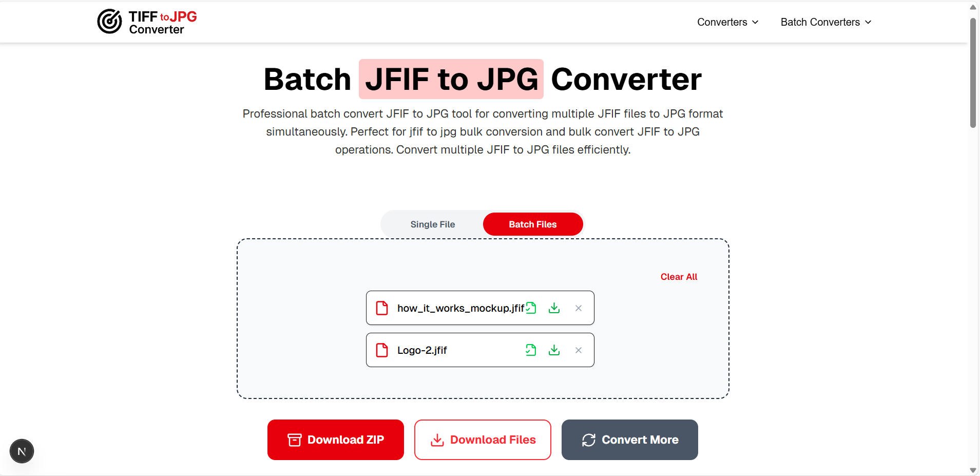Remove Logo-2.jfif from the list
This screenshot has height=476, width=980.
pos(578,350)
